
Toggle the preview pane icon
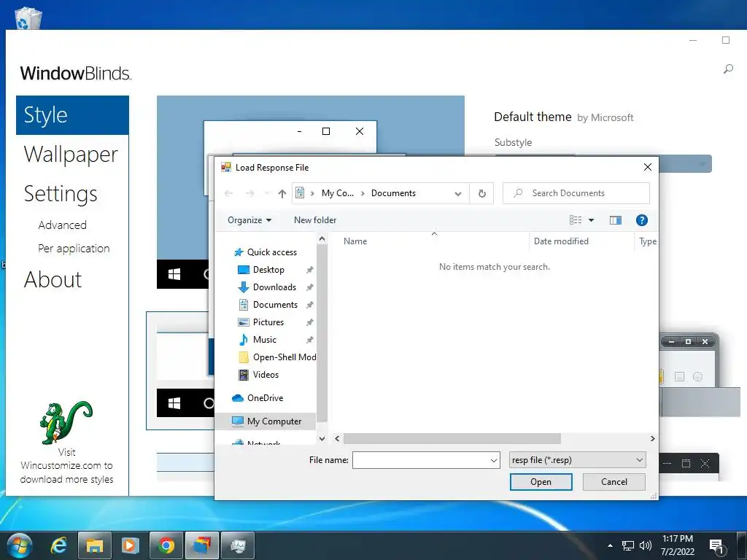point(616,220)
